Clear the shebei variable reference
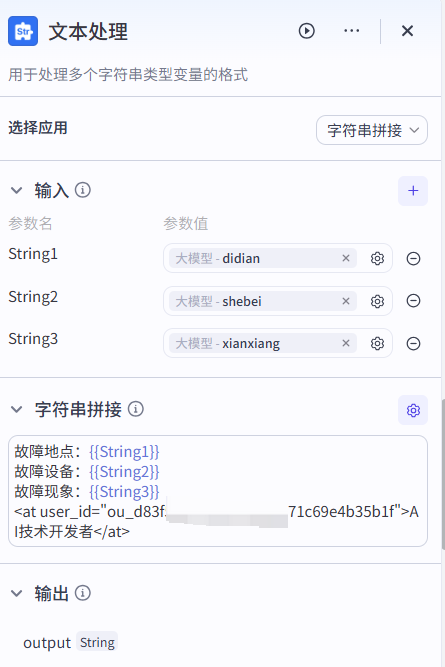The width and height of the screenshot is (445, 667). click(346, 301)
